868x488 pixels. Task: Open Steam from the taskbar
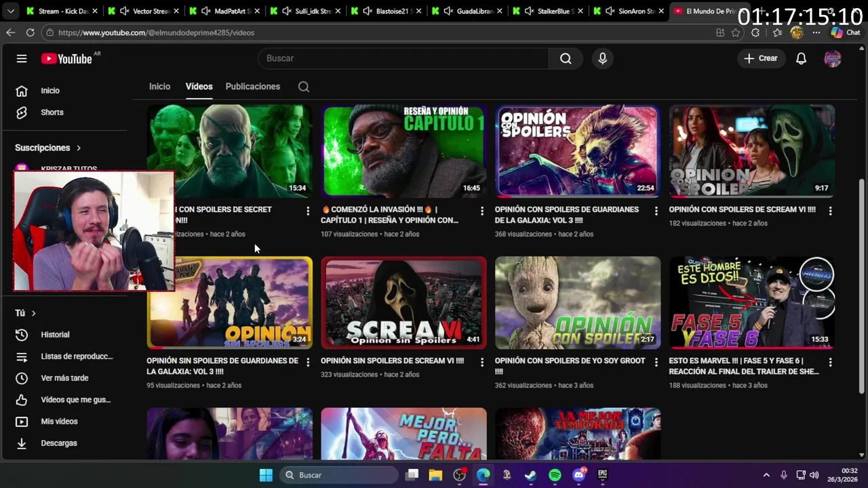coord(531,475)
